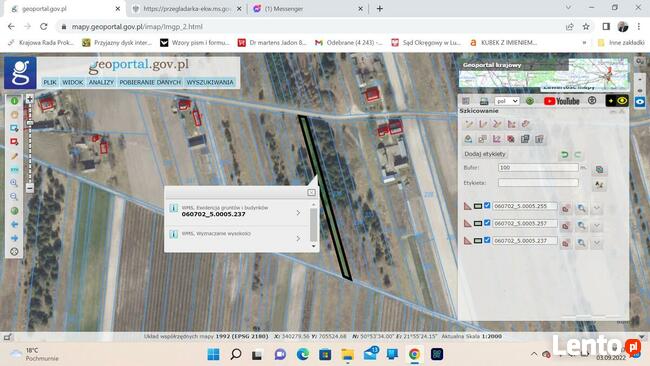Image resolution: width=650 pixels, height=366 pixels.
Task: Delete all sketches with the trash icon
Action: click(x=539, y=139)
